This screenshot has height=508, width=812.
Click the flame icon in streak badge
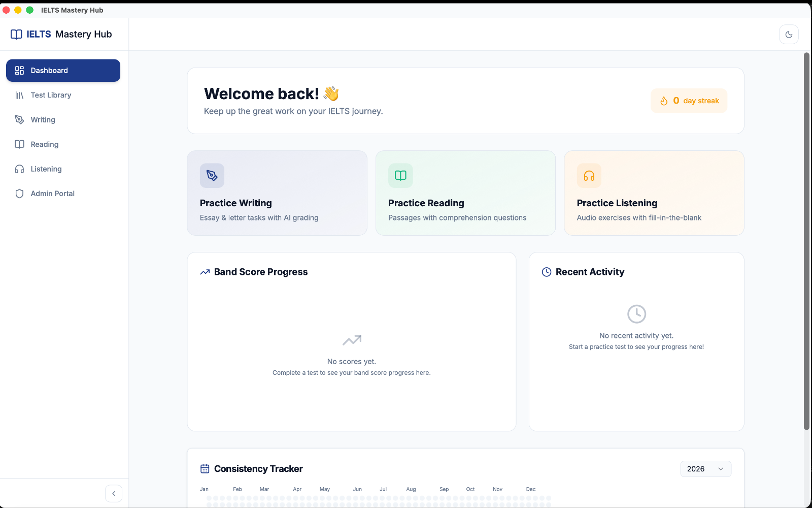pos(664,101)
